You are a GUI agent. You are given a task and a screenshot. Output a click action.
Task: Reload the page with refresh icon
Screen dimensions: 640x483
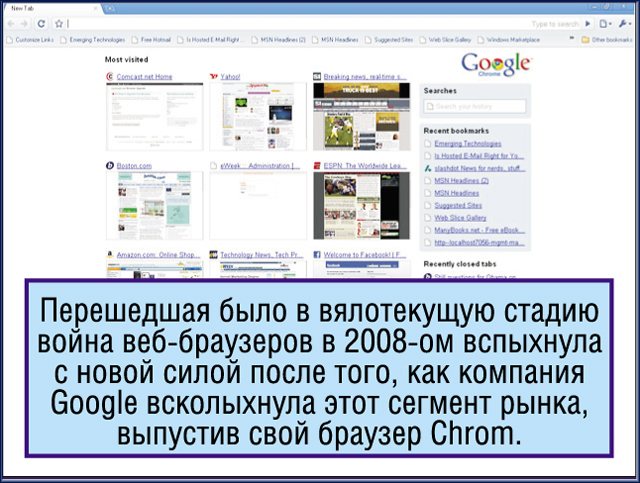41,24
